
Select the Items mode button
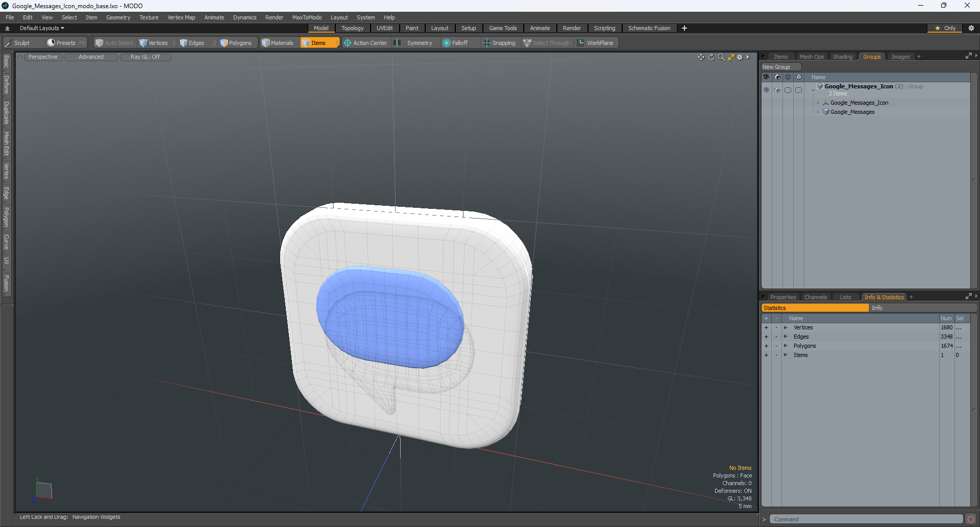pos(319,43)
